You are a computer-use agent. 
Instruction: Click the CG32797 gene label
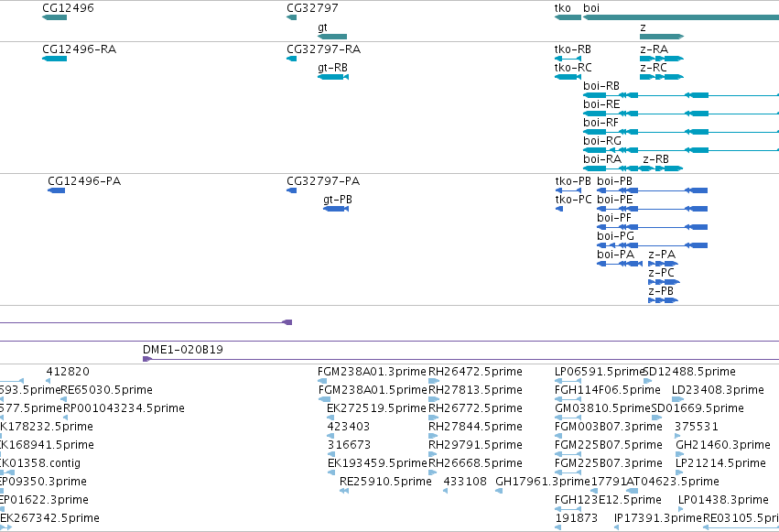(x=312, y=8)
